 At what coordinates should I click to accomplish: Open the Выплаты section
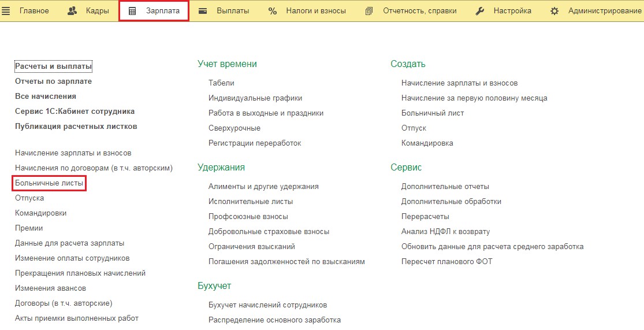tap(233, 11)
